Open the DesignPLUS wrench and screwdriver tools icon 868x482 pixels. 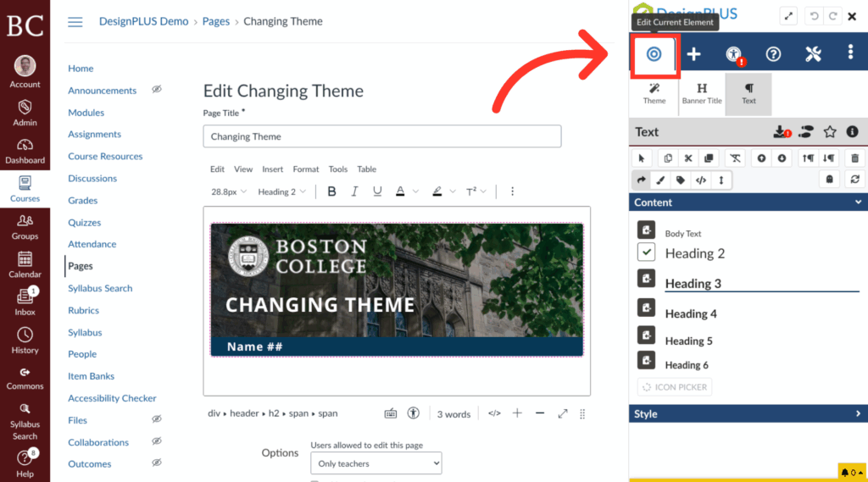click(813, 54)
